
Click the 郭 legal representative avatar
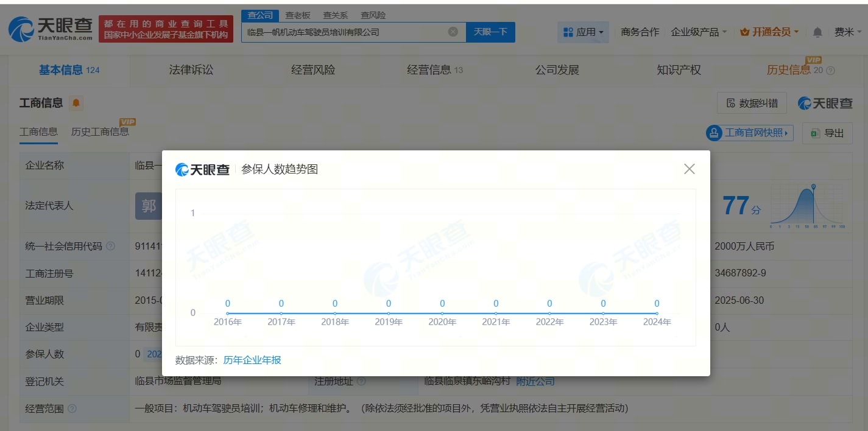(149, 206)
